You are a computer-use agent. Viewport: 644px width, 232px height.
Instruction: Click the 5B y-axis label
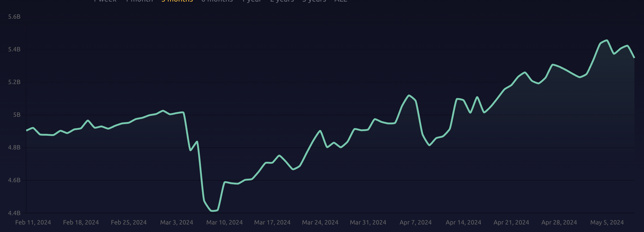coord(17,115)
